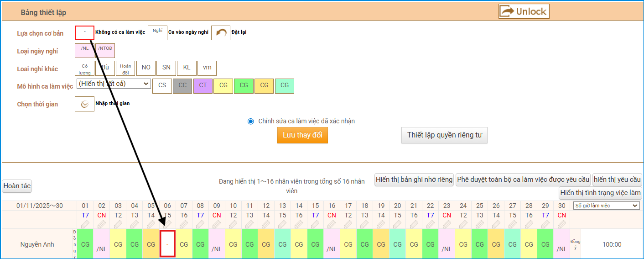Click the Unlock arrow icon
Viewport: 644px width, 259px height.
[507, 11]
